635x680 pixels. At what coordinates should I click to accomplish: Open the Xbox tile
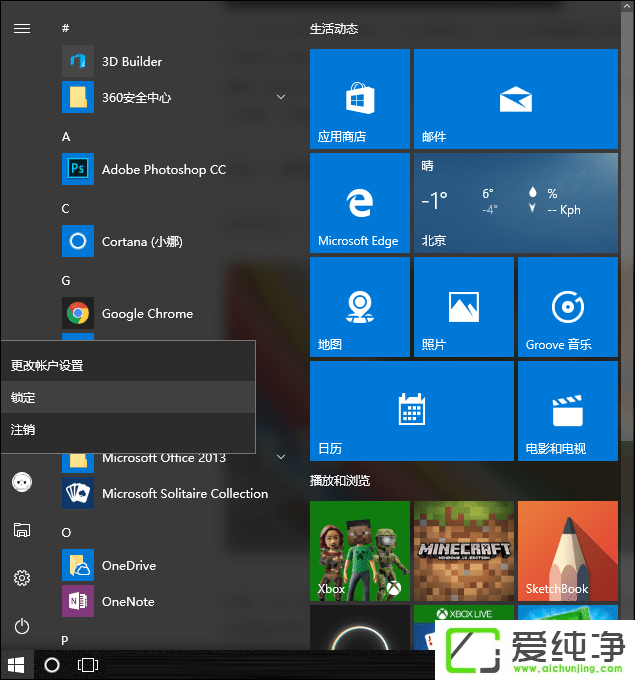point(360,551)
